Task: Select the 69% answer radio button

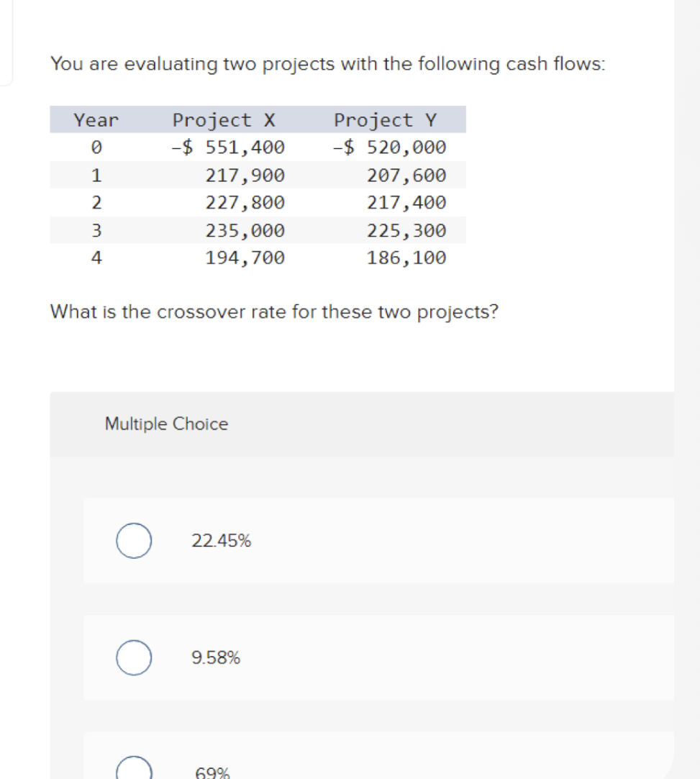Action: 134,771
